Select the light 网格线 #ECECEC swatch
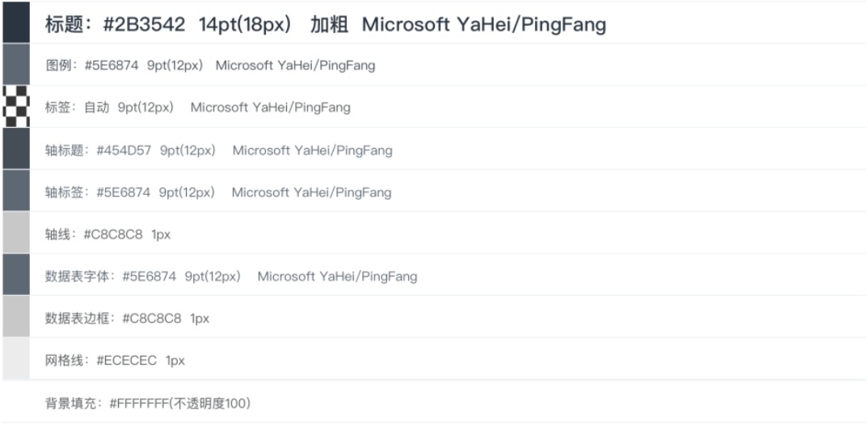Image resolution: width=868 pixels, height=427 pixels. point(15,360)
